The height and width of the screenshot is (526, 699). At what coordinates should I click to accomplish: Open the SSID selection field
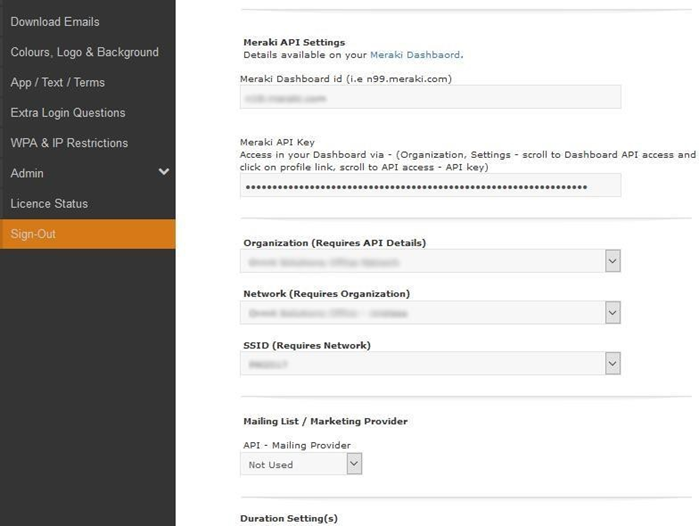tap(421, 365)
